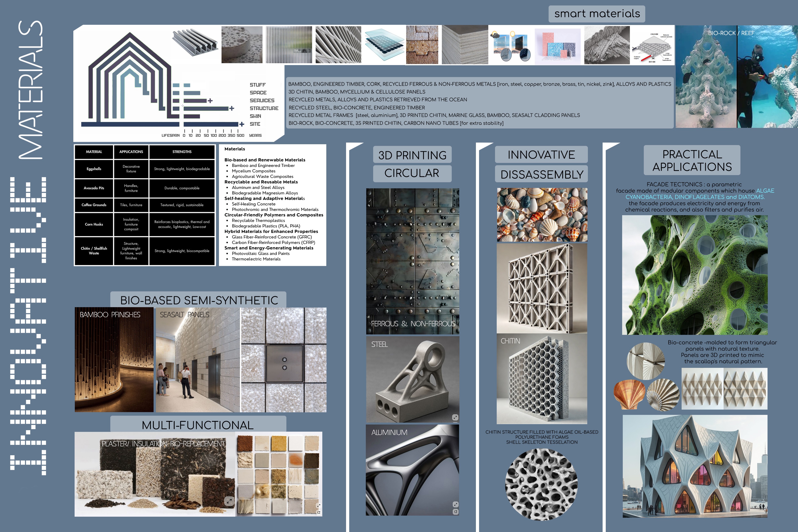This screenshot has width=798, height=532.
Task: Click the 'Chitin / Shellfish Waste' table cell
Action: 94,251
